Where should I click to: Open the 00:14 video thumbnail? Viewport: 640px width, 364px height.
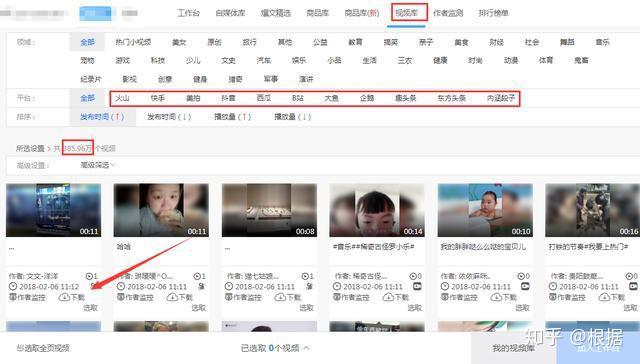(x=377, y=210)
